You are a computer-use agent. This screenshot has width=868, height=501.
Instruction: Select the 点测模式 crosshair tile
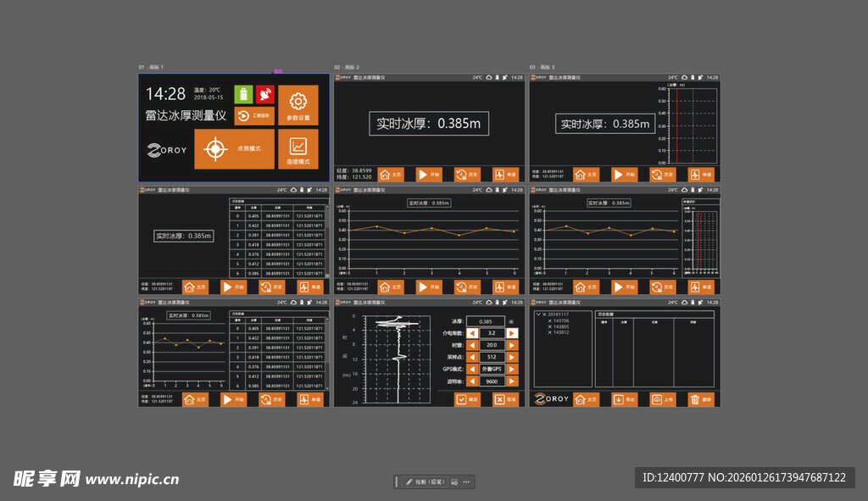pyautogui.click(x=234, y=149)
